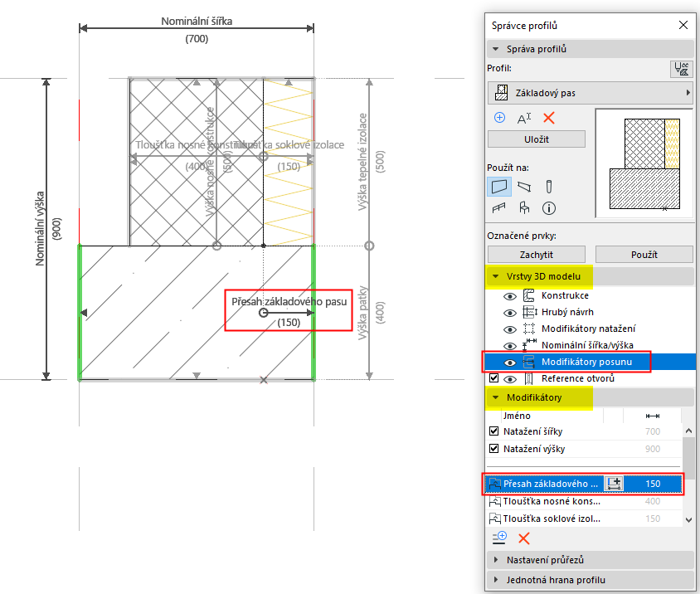Click the rename profile text icon
700x594 pixels.
pyautogui.click(x=523, y=119)
